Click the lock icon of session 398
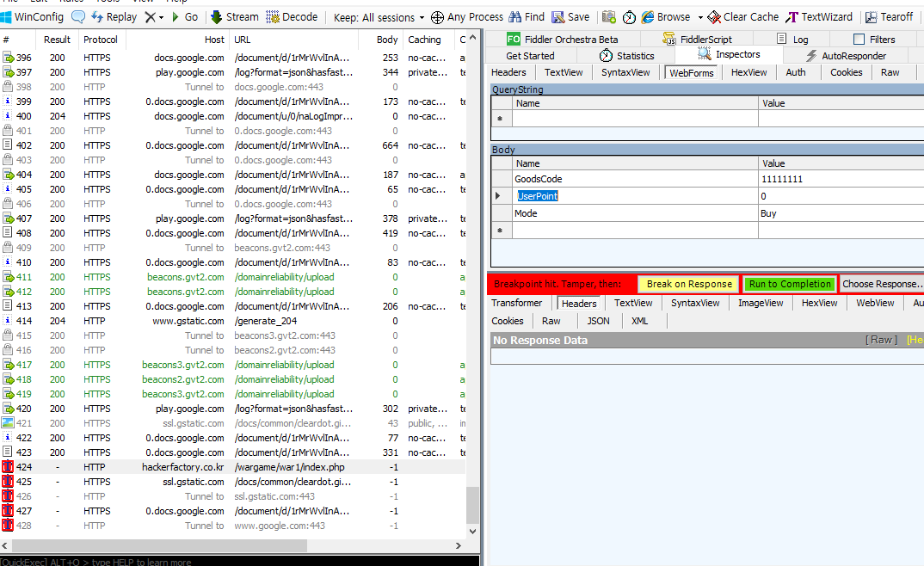 [8, 87]
